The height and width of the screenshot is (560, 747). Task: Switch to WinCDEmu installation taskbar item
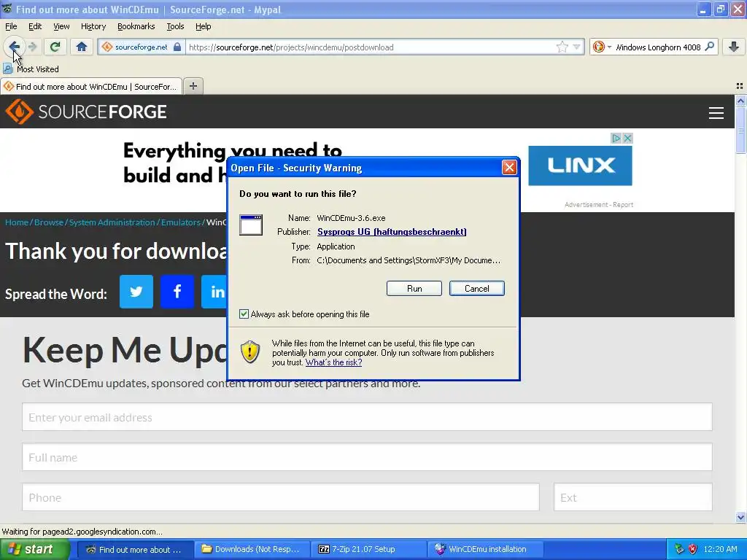[485, 550]
